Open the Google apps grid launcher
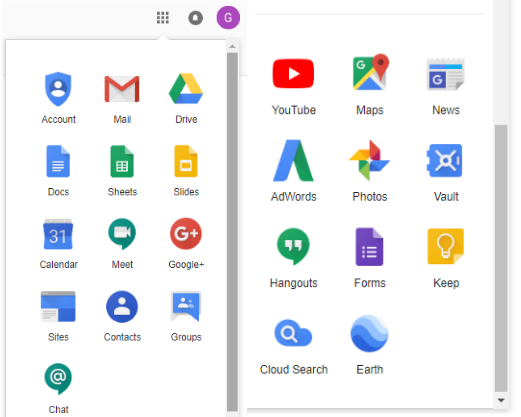Viewport: 521px width, 417px height. 163,18
